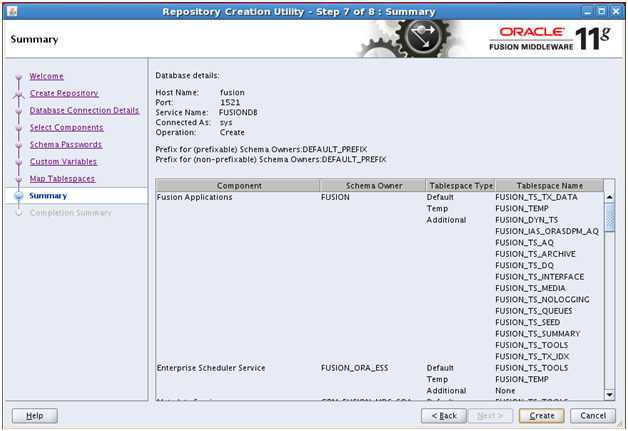This screenshot has width=628, height=431.
Task: Open Select Components step
Action: click(66, 127)
